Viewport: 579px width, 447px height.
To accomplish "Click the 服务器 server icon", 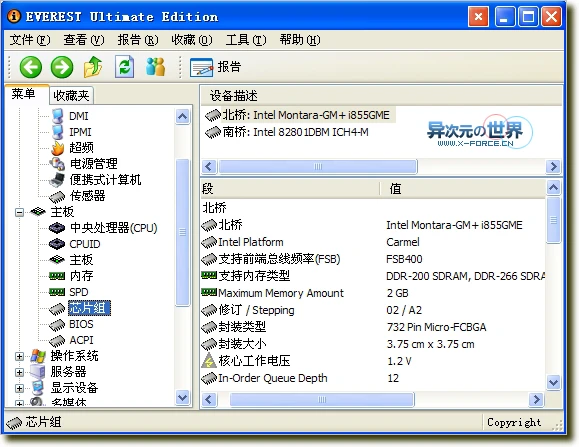I will pos(37,372).
